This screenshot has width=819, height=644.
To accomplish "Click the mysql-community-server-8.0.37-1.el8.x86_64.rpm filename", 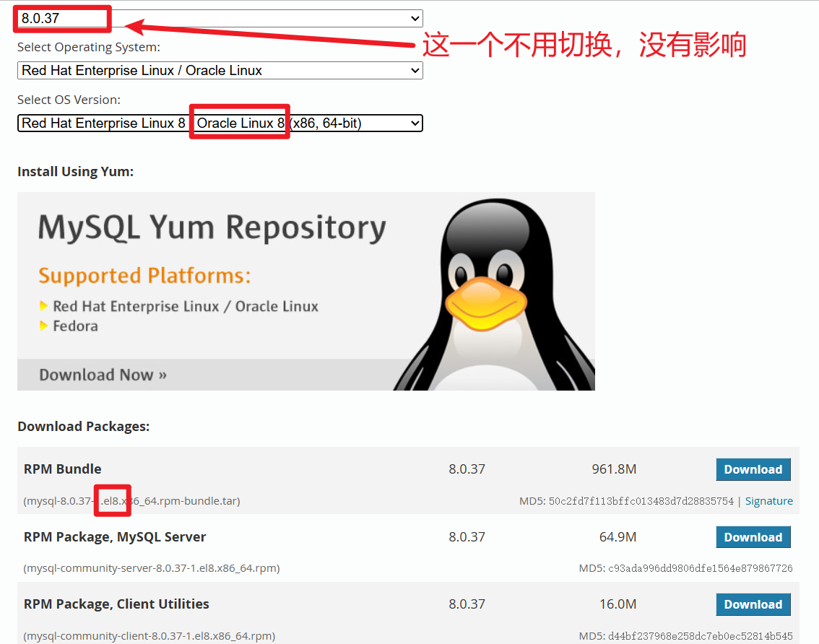I will click(x=152, y=568).
